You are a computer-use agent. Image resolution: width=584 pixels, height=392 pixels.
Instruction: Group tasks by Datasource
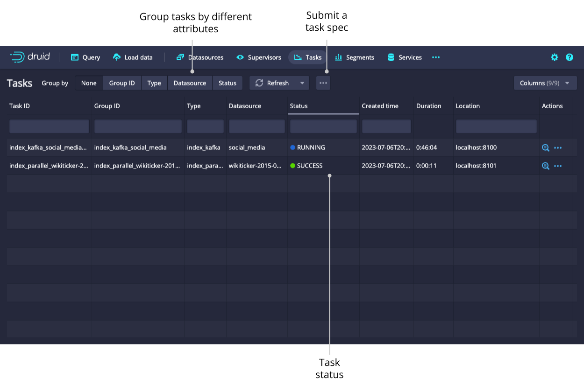click(x=190, y=83)
